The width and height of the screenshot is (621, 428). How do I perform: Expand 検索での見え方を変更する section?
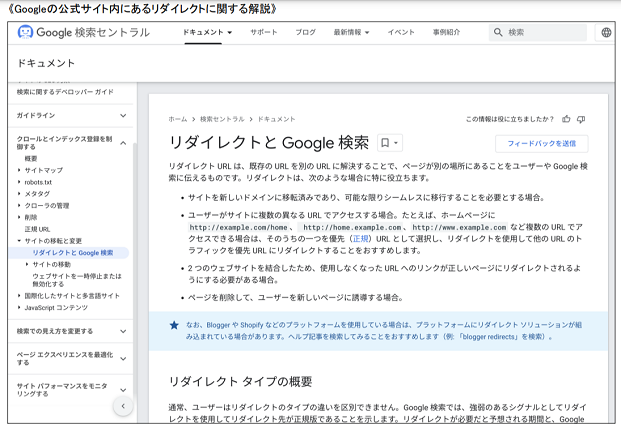point(123,331)
